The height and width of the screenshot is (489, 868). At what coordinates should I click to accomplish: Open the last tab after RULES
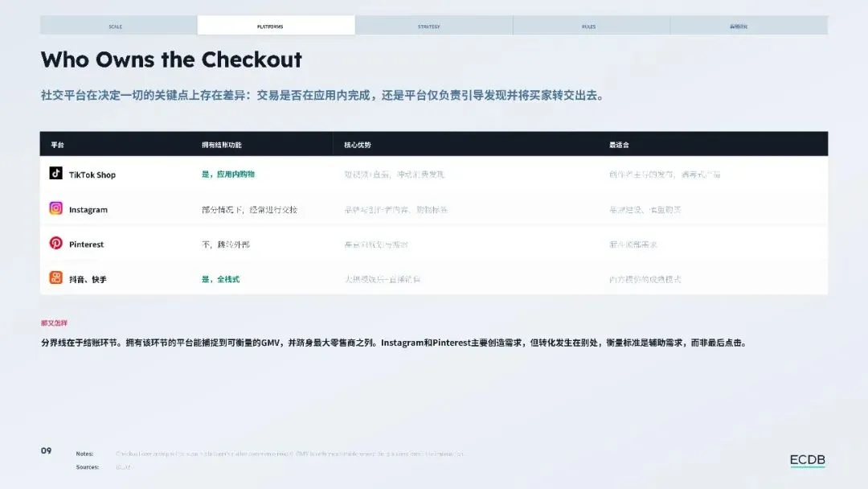749,26
